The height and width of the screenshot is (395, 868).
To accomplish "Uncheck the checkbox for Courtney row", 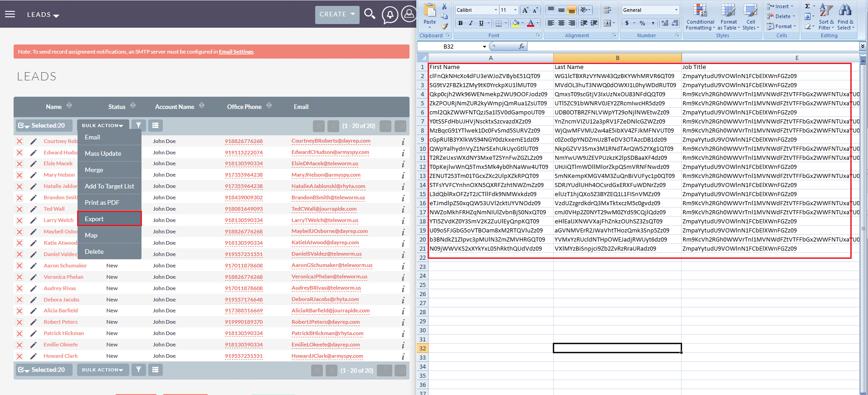I will [20, 141].
